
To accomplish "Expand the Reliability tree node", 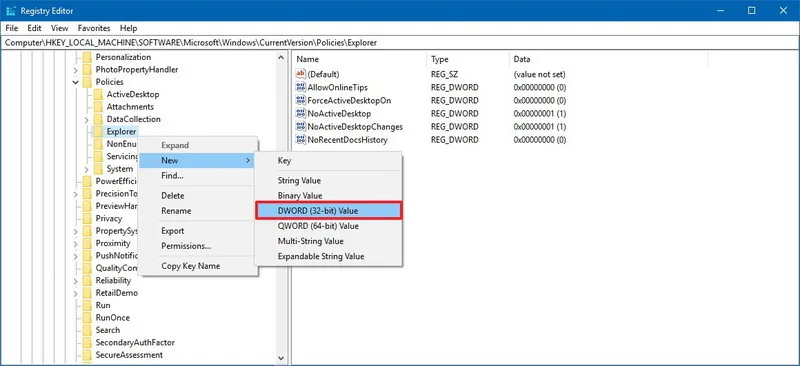I will 76,281.
